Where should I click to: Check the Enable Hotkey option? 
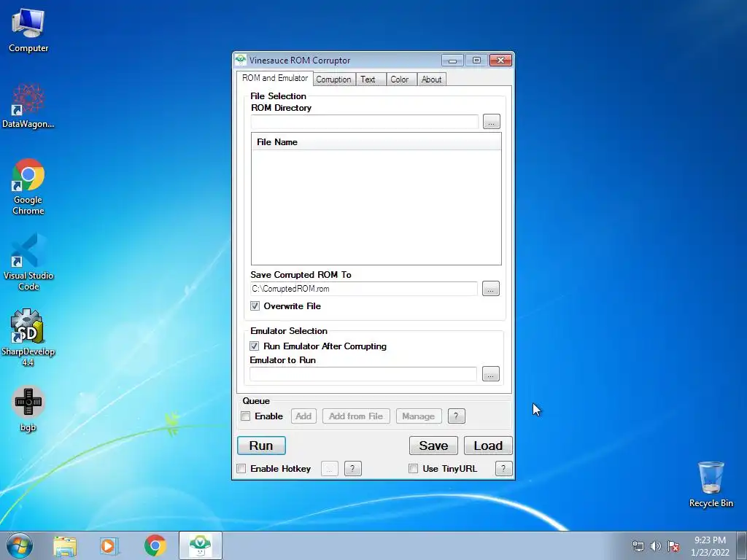pos(241,469)
